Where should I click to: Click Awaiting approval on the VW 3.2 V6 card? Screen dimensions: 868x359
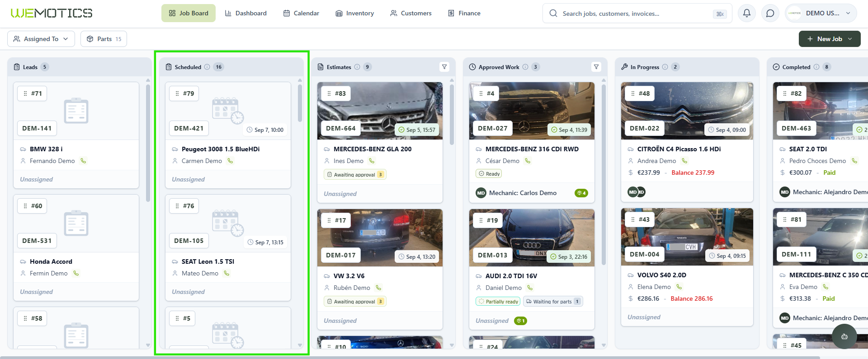point(355,302)
